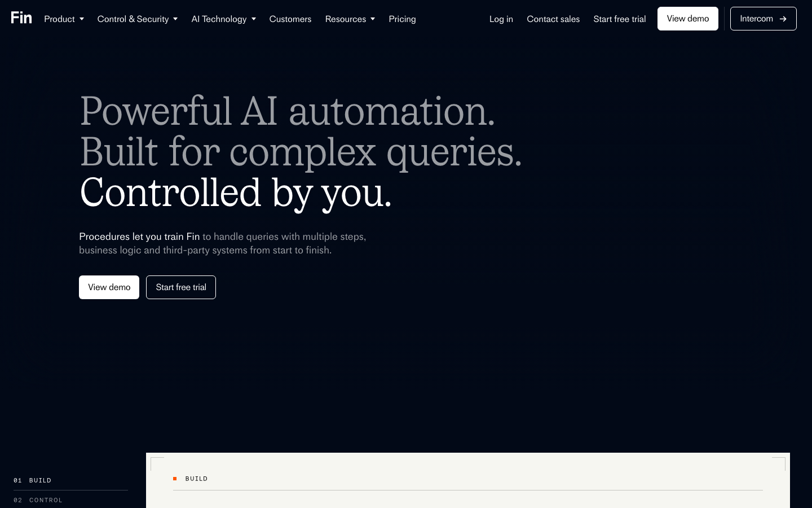Switch to the 02 CONTROL section tab
Viewport: 812px width, 508px height.
(70, 500)
